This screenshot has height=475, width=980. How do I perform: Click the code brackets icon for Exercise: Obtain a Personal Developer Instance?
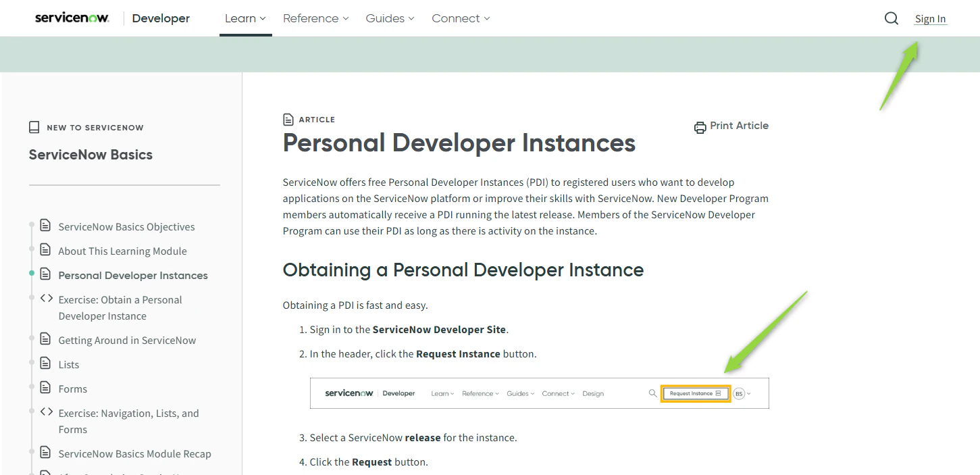[x=46, y=299]
